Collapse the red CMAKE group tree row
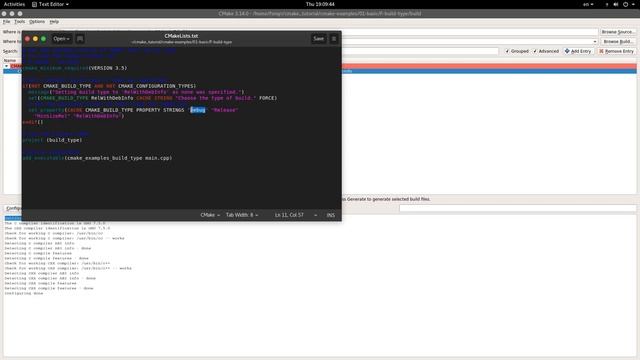Image resolution: width=640 pixels, height=360 pixels. coord(7,66)
